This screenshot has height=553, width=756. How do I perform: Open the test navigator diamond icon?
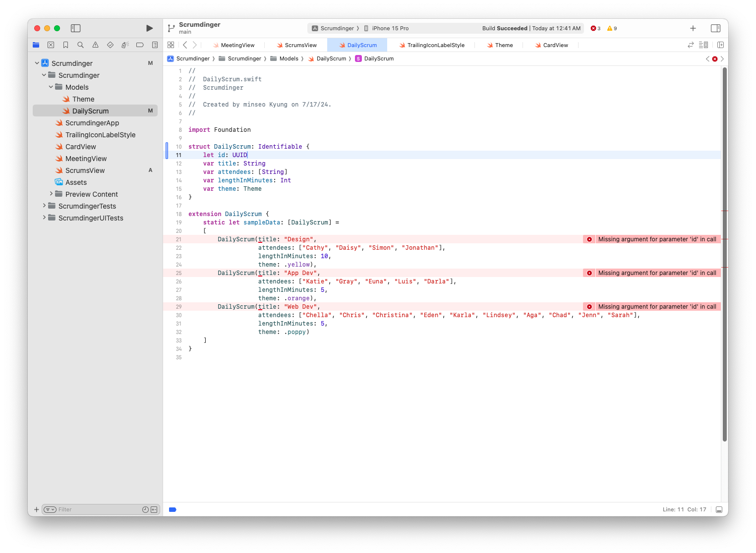pos(110,45)
